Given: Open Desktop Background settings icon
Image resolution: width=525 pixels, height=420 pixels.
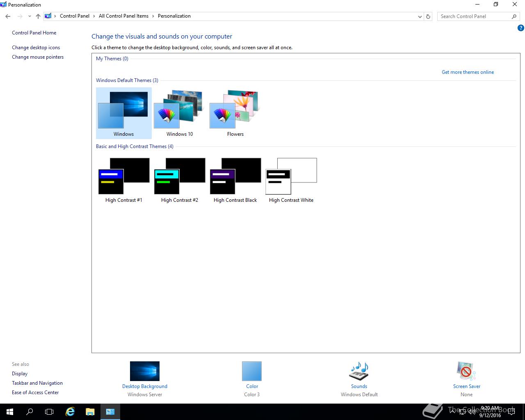Looking at the screenshot, I should coord(145,371).
